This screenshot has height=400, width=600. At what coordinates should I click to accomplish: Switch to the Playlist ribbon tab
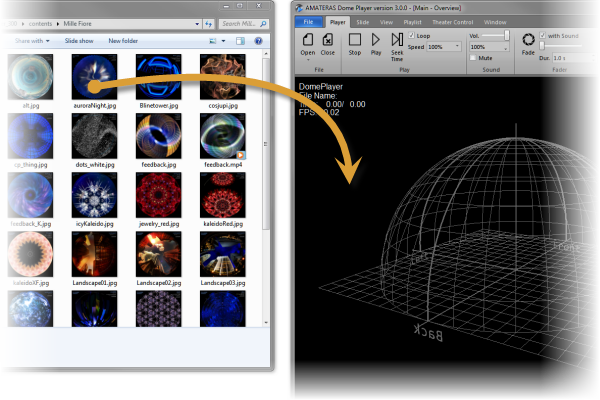click(412, 22)
